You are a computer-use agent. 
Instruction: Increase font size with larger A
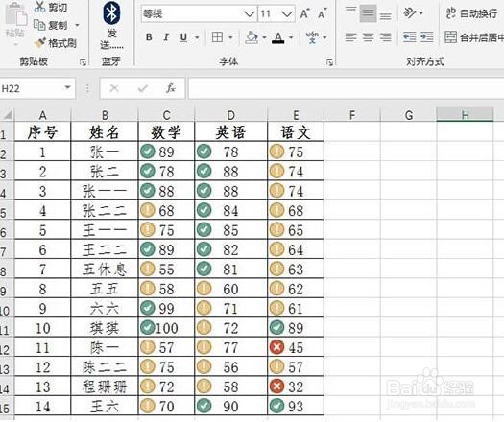(304, 13)
